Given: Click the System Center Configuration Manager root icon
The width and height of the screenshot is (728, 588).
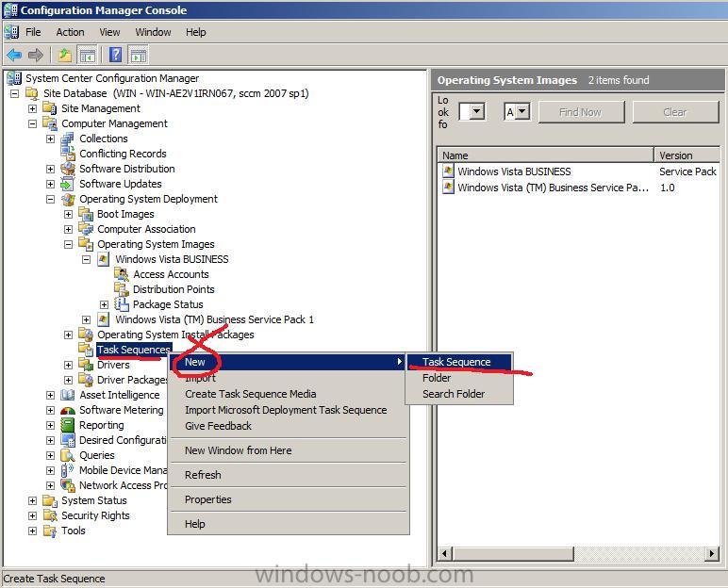Looking at the screenshot, I should (14, 78).
